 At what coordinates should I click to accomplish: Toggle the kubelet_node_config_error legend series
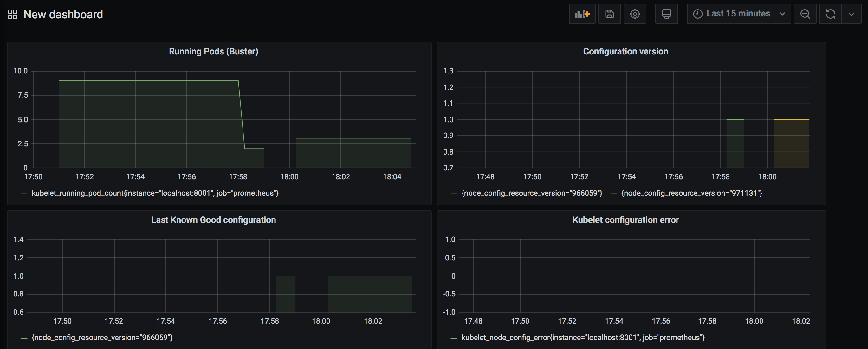[x=583, y=338]
